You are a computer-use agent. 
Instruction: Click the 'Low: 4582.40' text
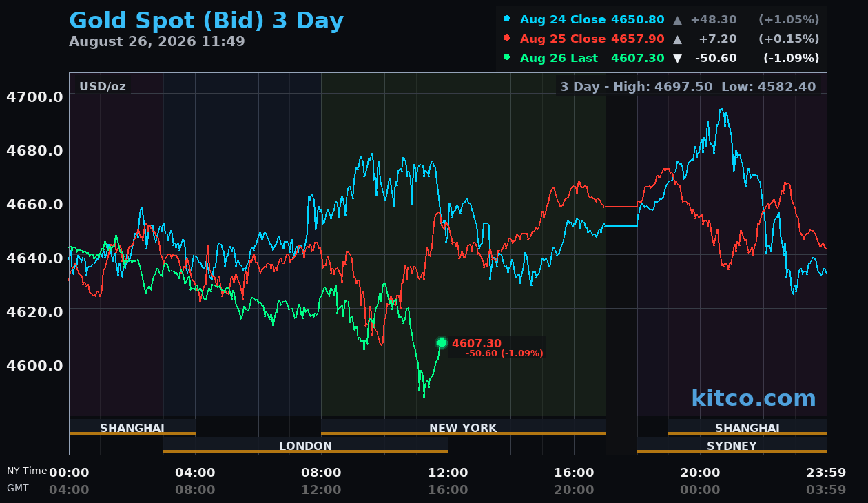tap(768, 87)
